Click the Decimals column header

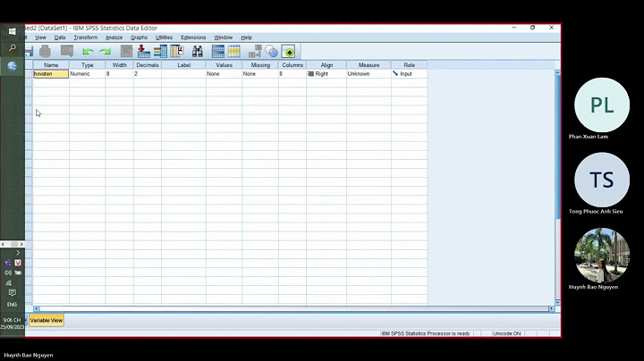click(147, 65)
